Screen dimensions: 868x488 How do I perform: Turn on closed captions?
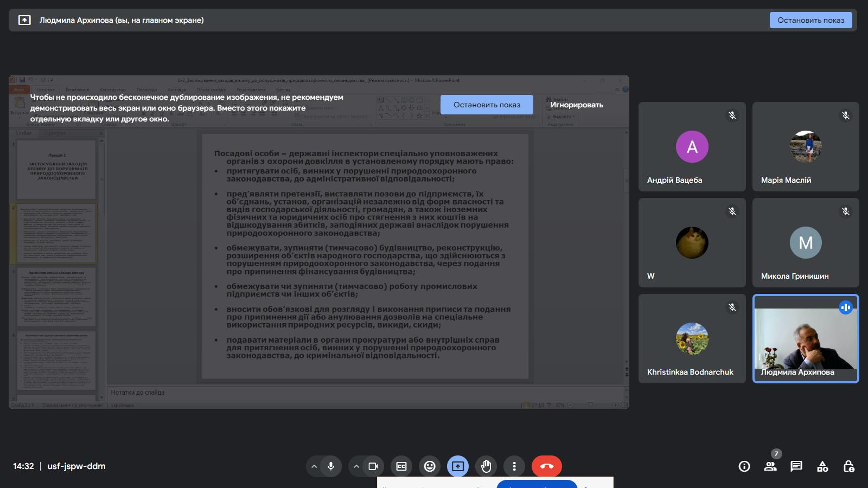(401, 466)
